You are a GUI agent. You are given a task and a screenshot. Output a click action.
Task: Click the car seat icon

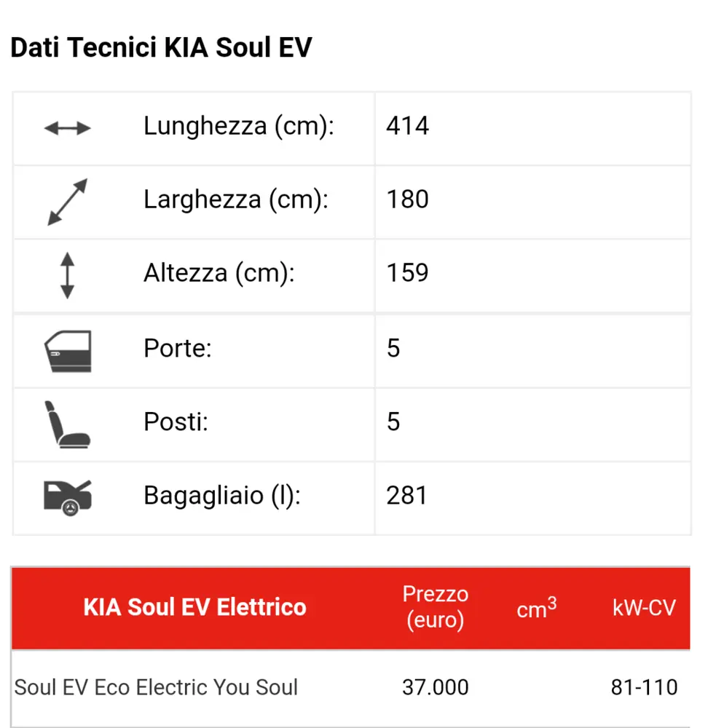tap(67, 424)
